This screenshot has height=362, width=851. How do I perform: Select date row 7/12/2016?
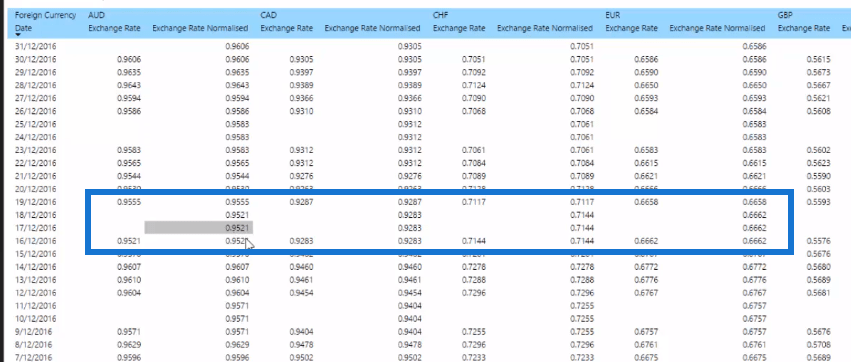pos(35,358)
